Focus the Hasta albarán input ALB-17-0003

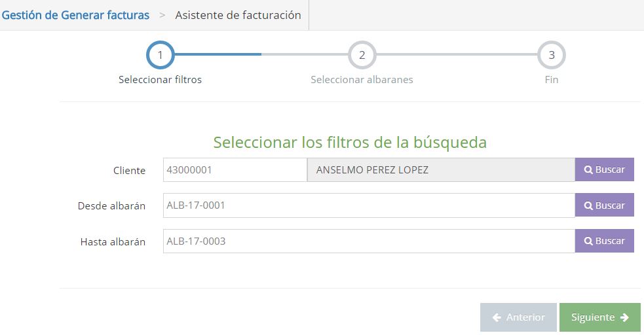pos(369,241)
